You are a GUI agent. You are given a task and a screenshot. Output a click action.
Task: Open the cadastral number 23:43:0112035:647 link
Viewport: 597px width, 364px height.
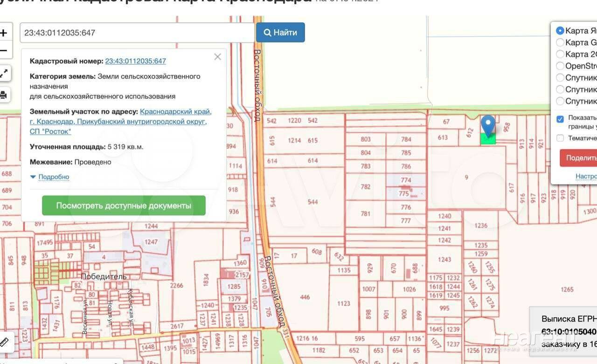click(x=135, y=61)
